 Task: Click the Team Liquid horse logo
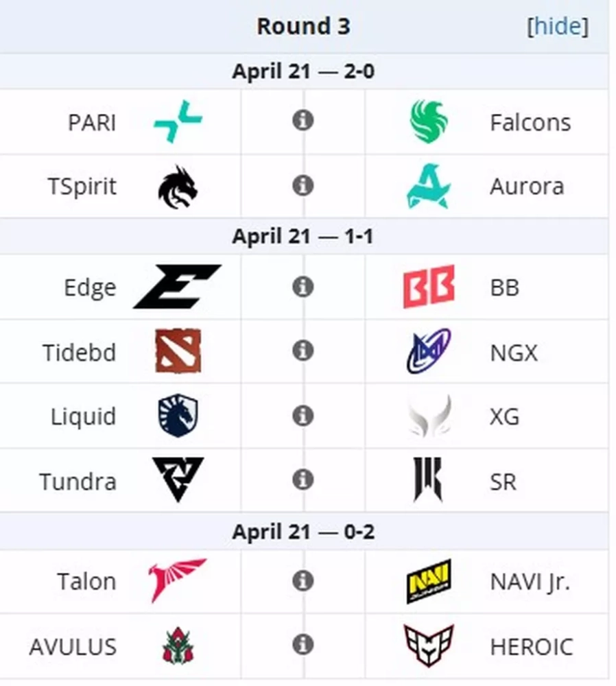coord(178,416)
